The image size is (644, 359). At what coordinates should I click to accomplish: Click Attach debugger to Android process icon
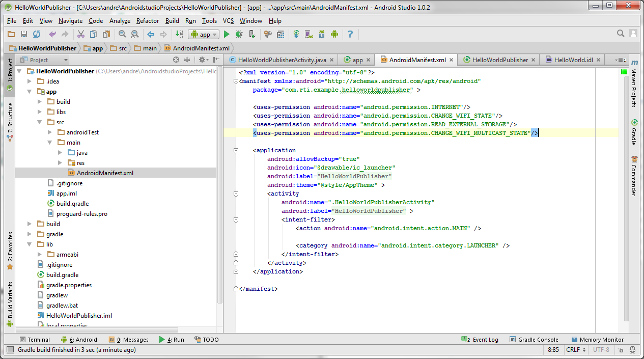point(251,34)
